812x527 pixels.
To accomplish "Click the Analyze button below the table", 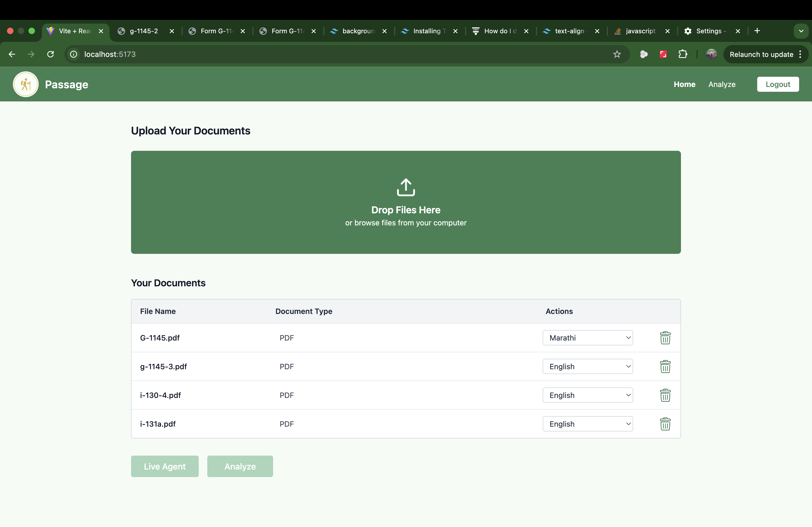I will (240, 466).
